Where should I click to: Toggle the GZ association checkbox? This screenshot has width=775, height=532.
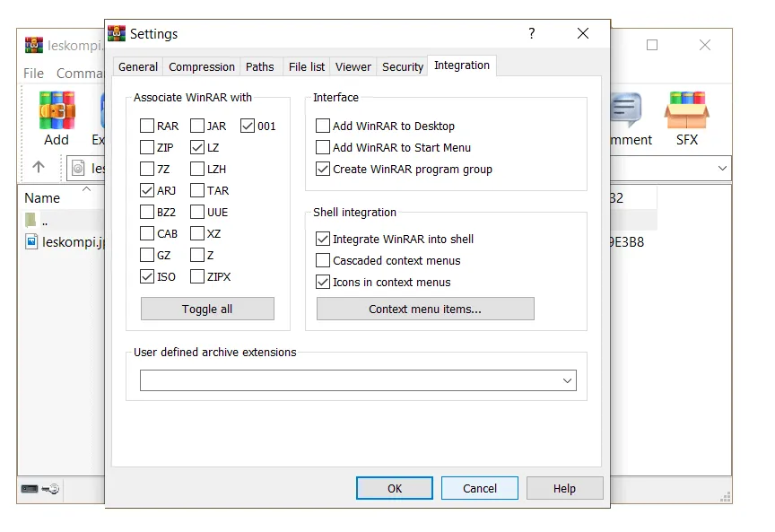tap(147, 255)
